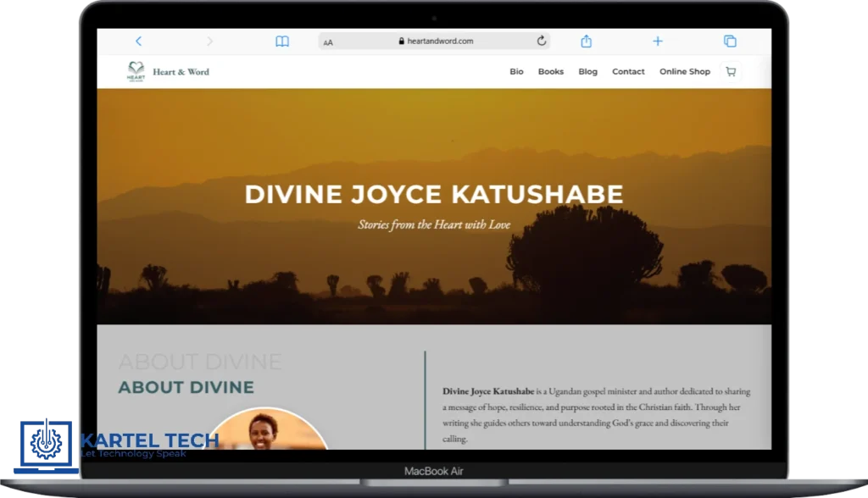The height and width of the screenshot is (498, 868).
Task: Navigate to the Blog section
Action: [587, 72]
